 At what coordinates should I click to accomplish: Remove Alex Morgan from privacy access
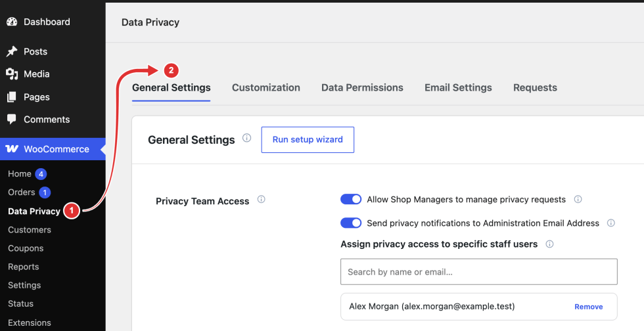coord(589,307)
